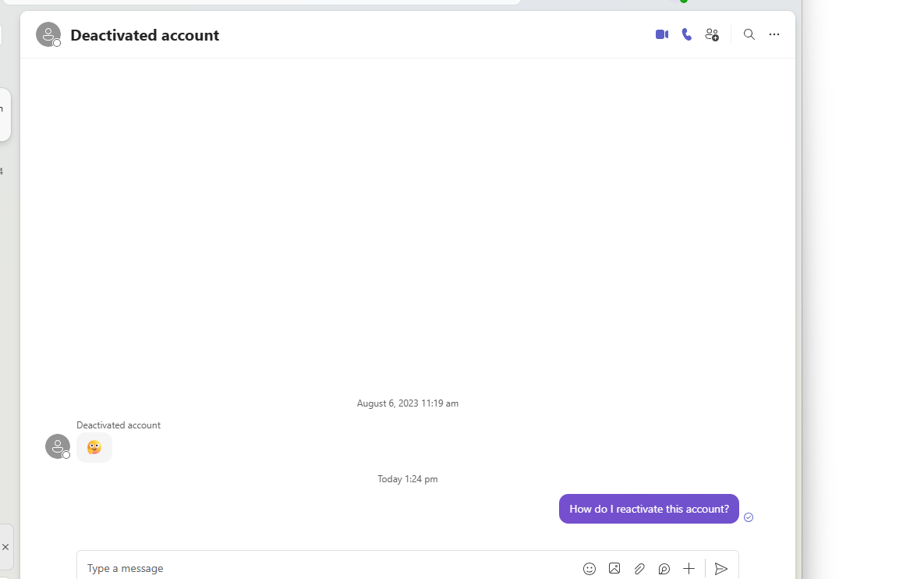Click the header profile avatar
924x579 pixels.
coord(48,35)
